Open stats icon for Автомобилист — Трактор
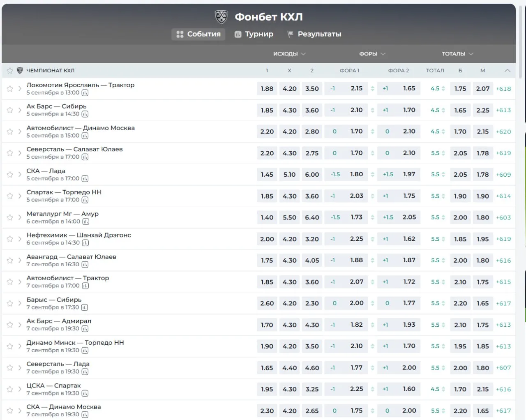The height and width of the screenshot is (420, 526). tap(85, 286)
